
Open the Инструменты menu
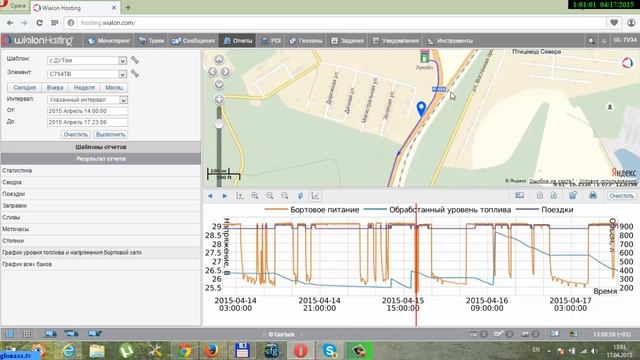[450, 40]
